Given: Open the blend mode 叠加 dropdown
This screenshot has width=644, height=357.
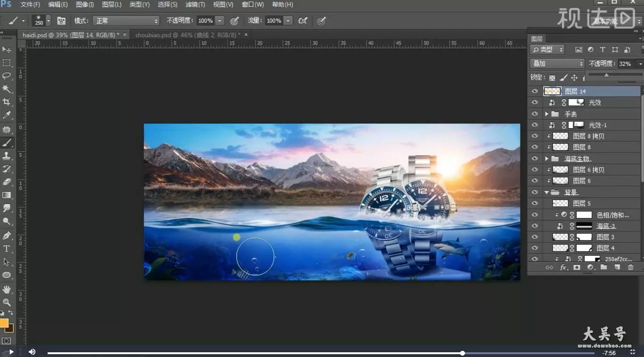Looking at the screenshot, I should [x=557, y=64].
